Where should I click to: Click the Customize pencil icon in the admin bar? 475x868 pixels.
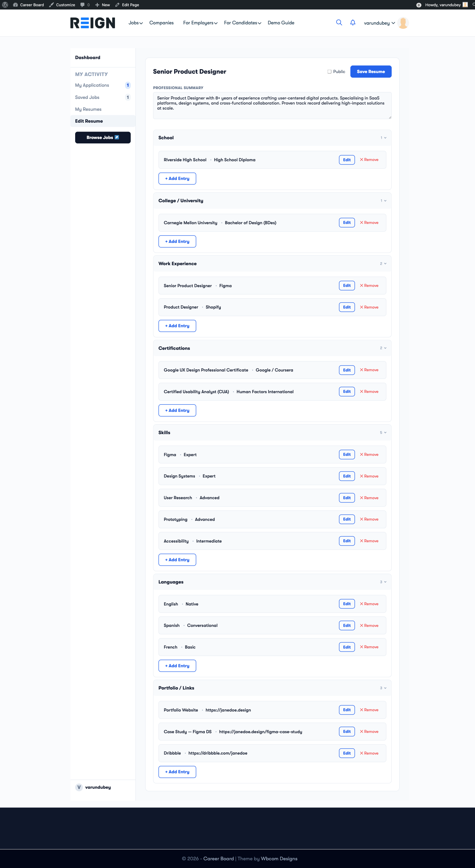(x=51, y=5)
